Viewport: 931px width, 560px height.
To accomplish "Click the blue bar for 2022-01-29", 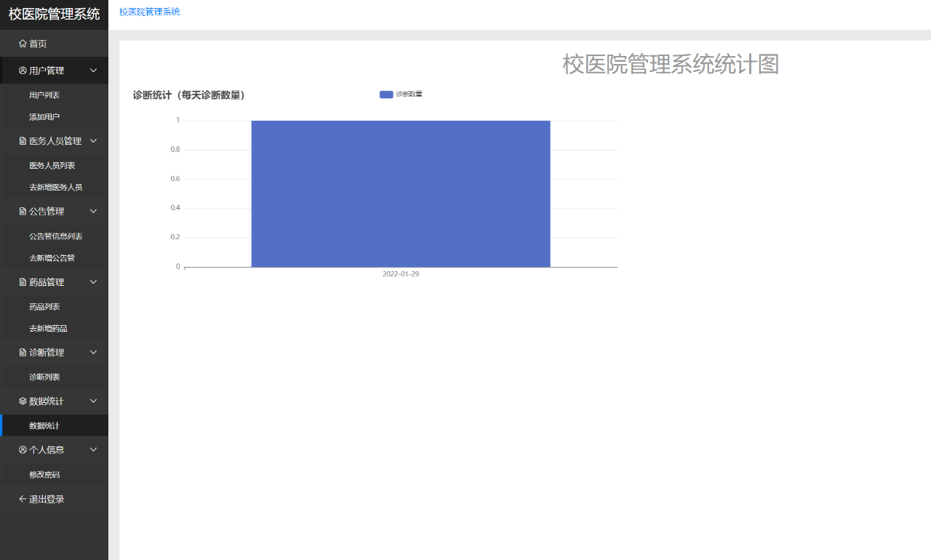I will [x=400, y=193].
